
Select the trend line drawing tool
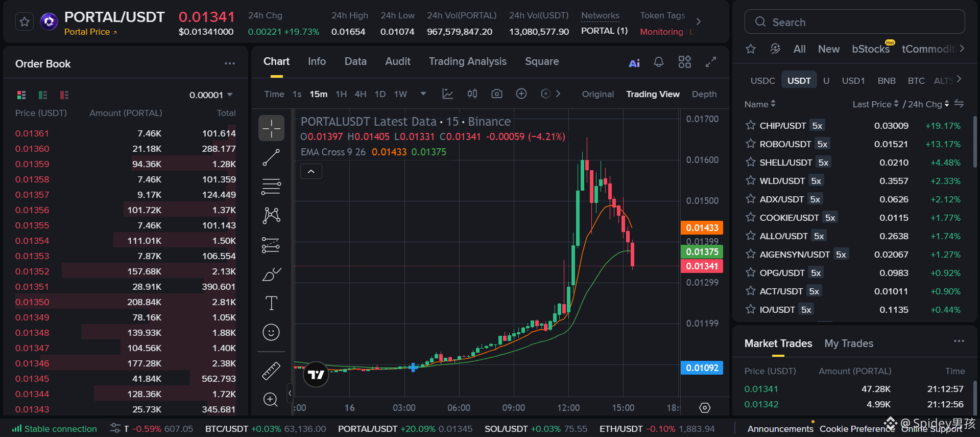tap(271, 157)
